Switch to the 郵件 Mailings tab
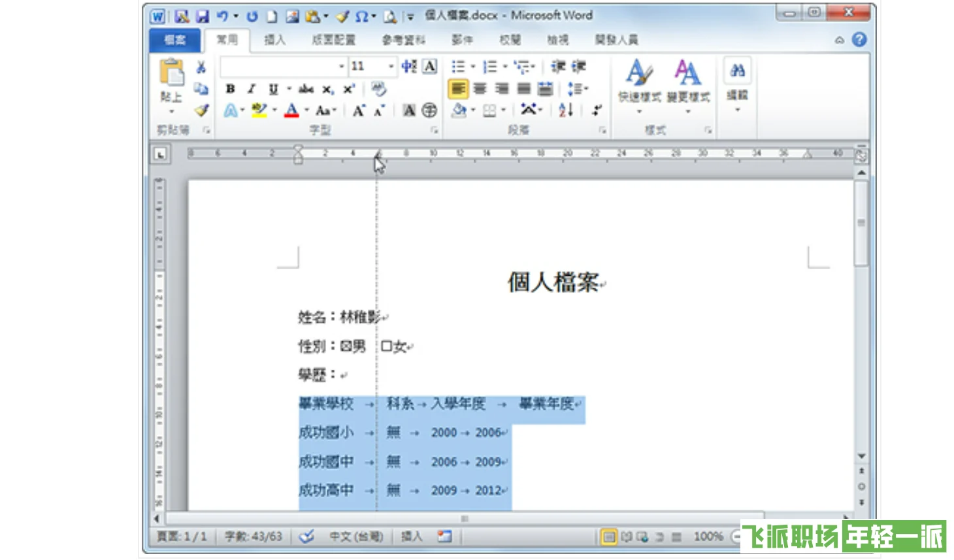This screenshot has height=560, width=954. (x=462, y=40)
